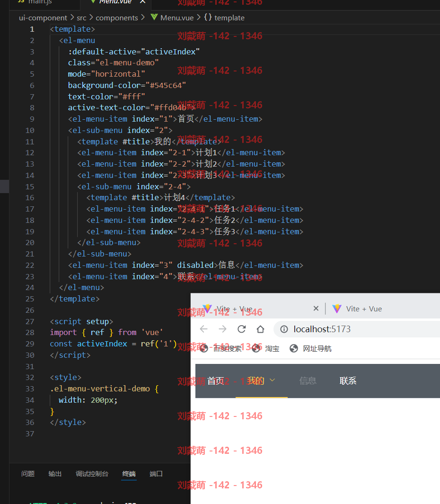Click the text-color="#fff" code line
Screen dimensions: 440x504
click(106, 97)
